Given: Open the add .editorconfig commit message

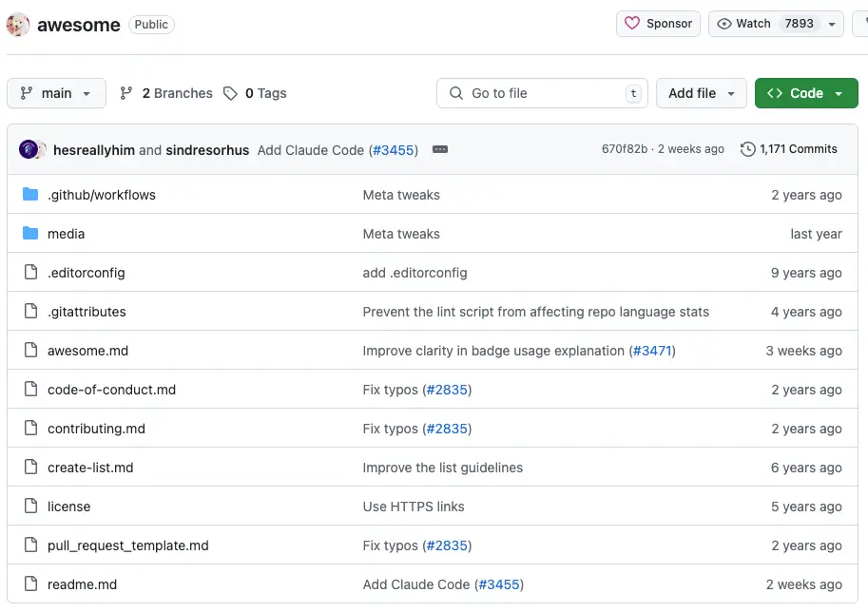Looking at the screenshot, I should [x=415, y=273].
